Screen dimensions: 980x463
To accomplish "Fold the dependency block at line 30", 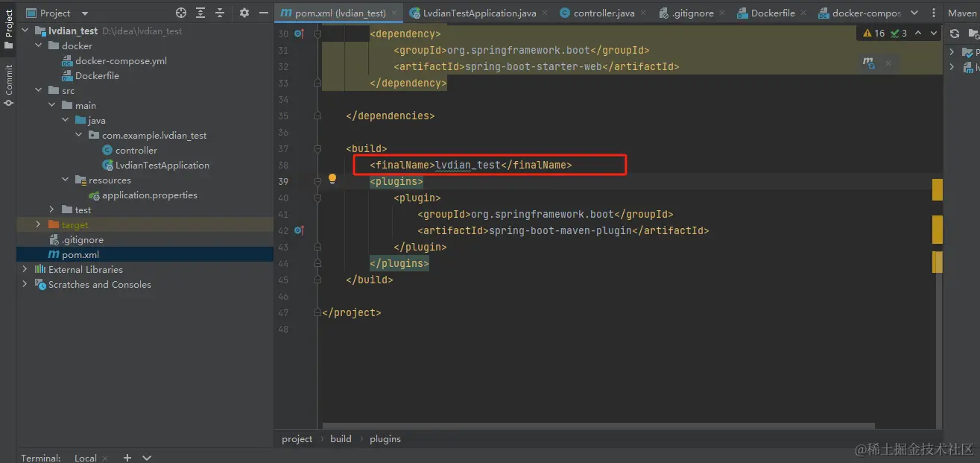I will [317, 34].
